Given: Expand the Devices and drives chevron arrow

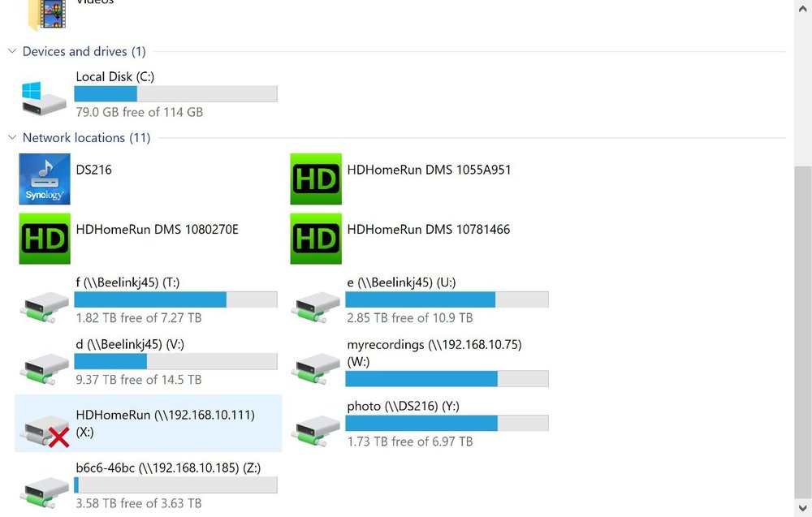Looking at the screenshot, I should 11,51.
